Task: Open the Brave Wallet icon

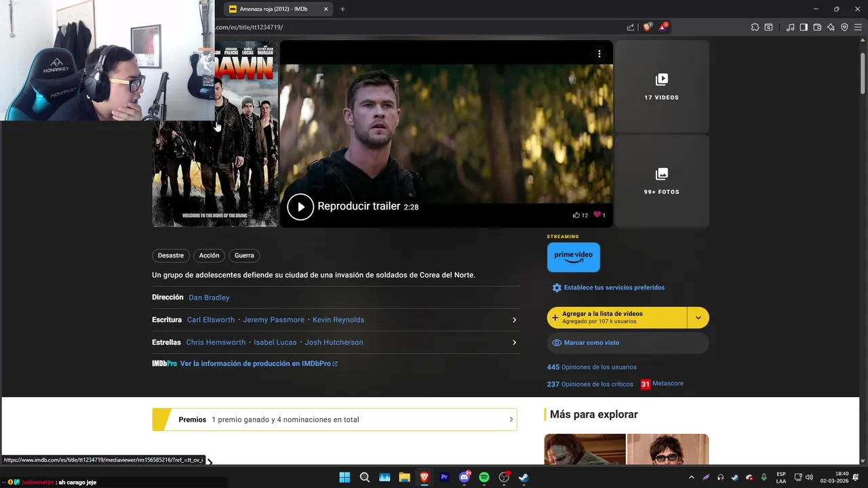Action: [817, 27]
